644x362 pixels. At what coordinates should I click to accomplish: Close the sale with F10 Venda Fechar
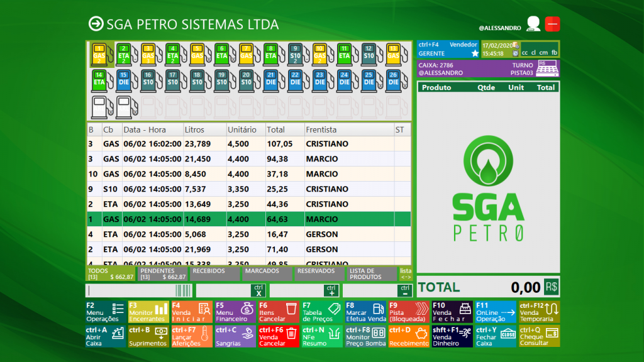tap(452, 312)
